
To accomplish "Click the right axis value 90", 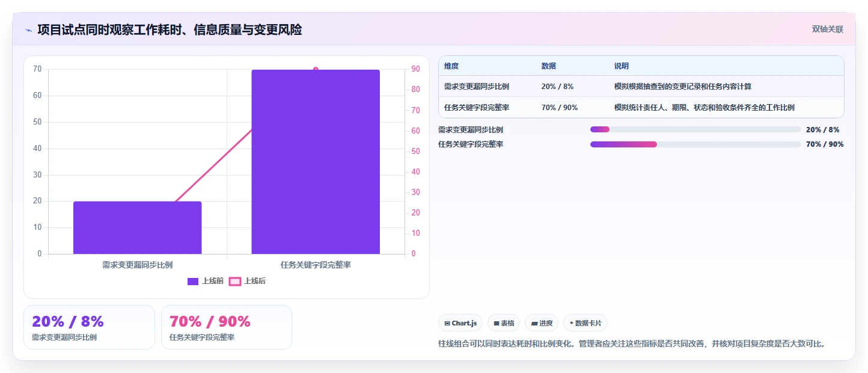I will (415, 69).
